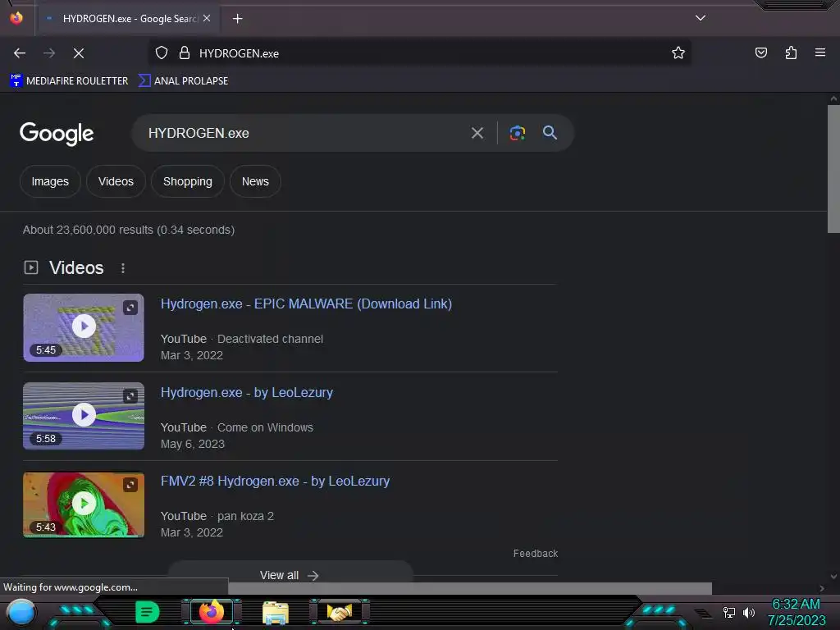Switch to Images results
Screen dimensions: 840x630
[x=50, y=181]
